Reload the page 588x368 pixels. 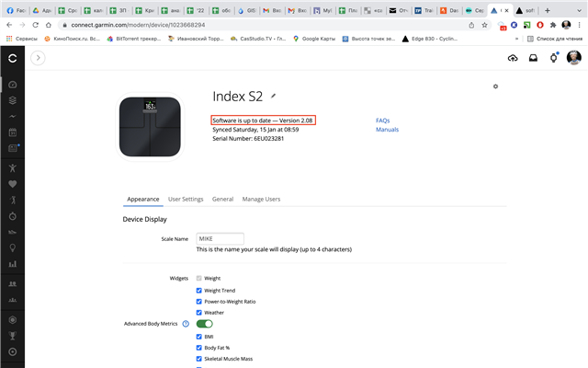[35, 25]
